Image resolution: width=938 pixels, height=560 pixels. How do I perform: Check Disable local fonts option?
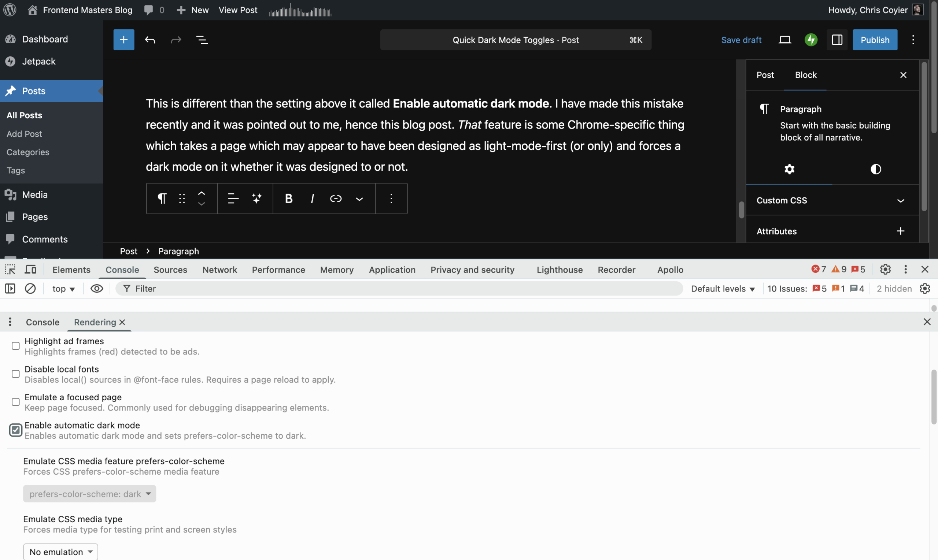pos(15,374)
